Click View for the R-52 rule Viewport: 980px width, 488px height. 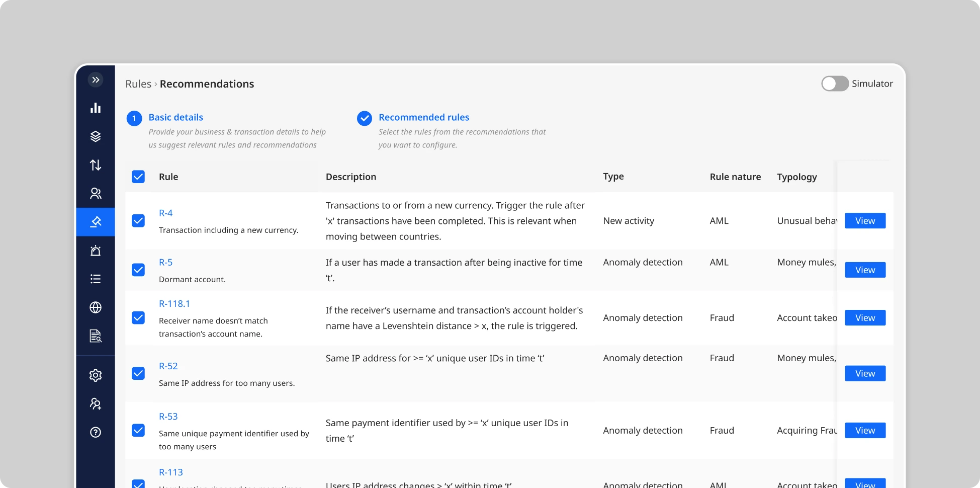click(864, 373)
